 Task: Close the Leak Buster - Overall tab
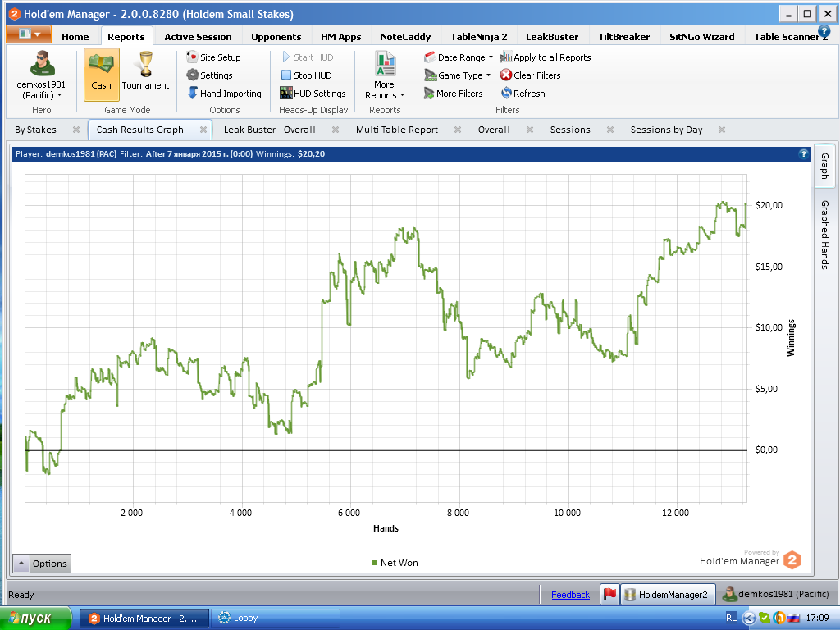[x=336, y=130]
